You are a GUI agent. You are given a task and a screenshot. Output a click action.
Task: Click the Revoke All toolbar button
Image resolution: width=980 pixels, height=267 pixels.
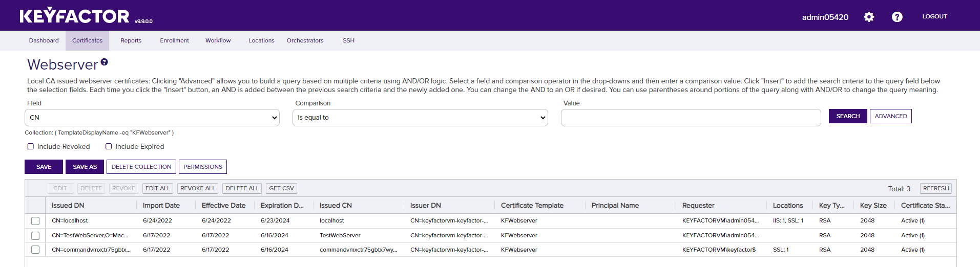click(198, 188)
